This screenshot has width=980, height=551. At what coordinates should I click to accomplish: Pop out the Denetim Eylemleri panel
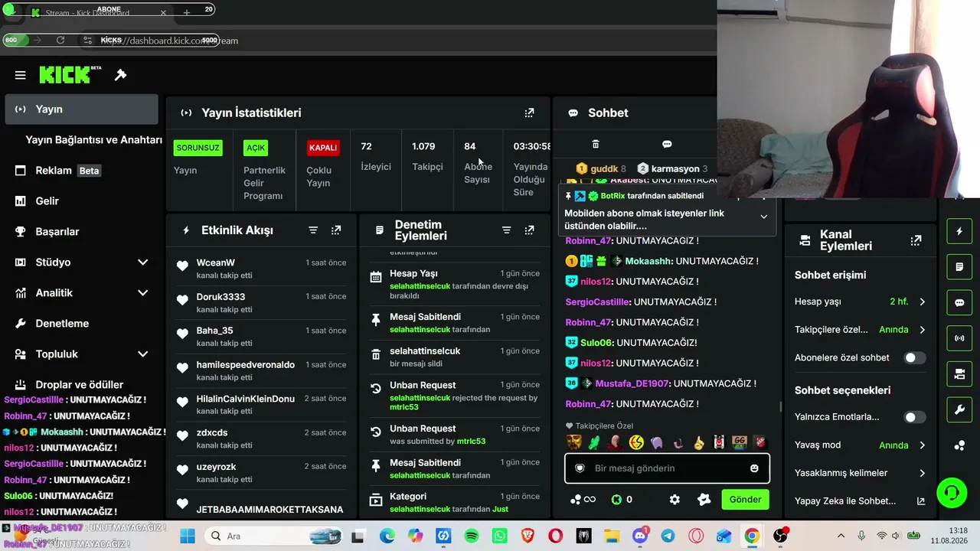[529, 230]
